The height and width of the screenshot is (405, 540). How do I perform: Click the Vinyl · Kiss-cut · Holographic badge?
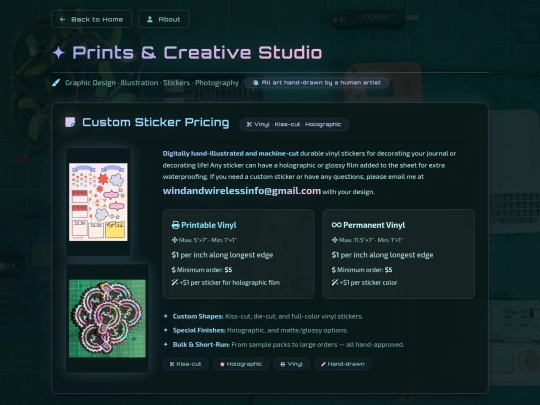[294, 124]
